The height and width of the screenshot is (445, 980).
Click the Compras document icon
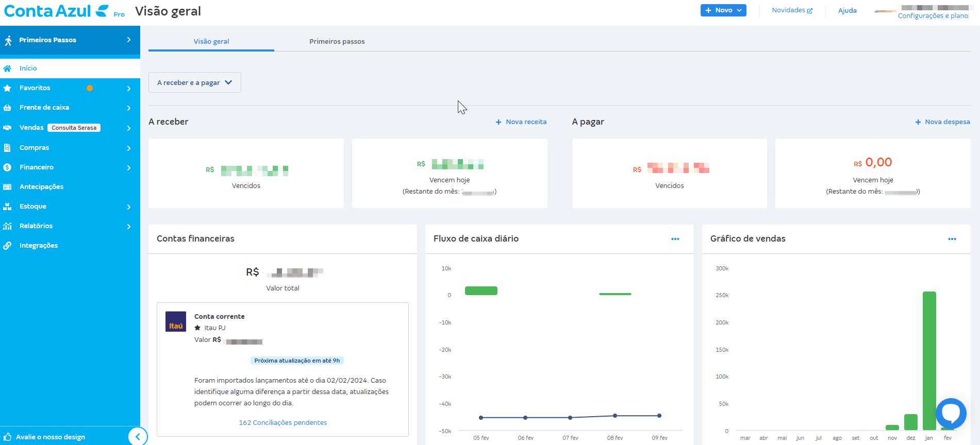[x=7, y=148]
